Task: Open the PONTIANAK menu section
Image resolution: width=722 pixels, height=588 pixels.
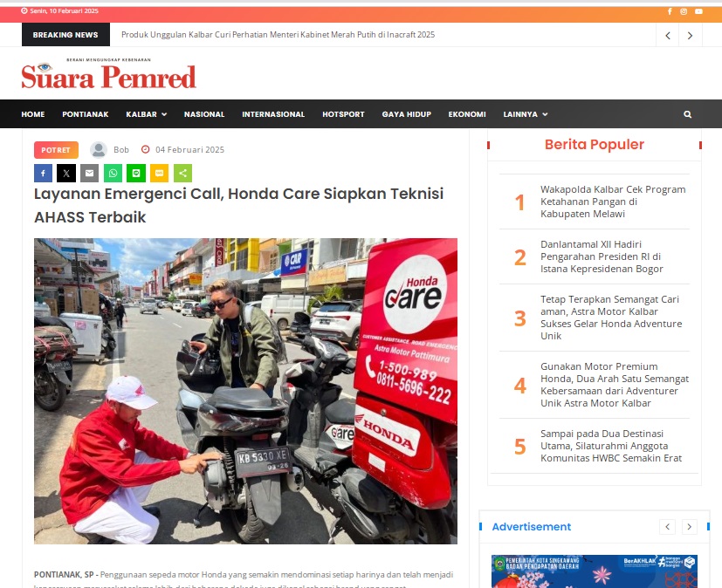Action: pos(86,114)
